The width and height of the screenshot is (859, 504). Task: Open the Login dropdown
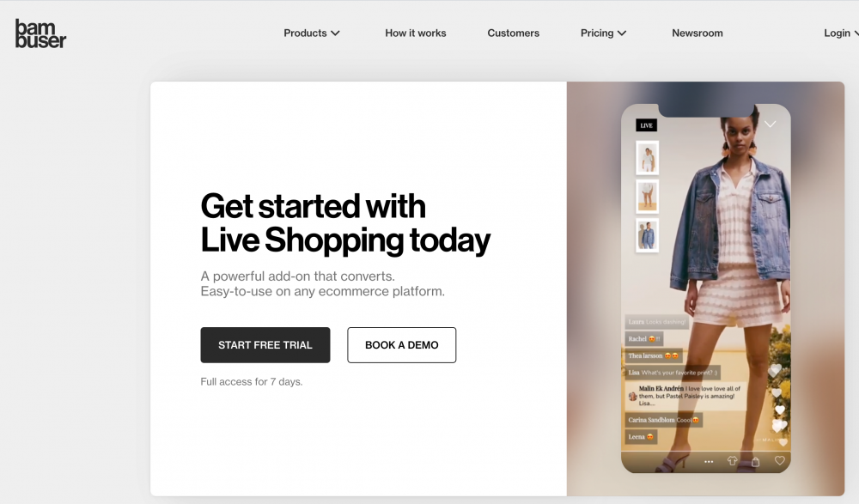[841, 33]
